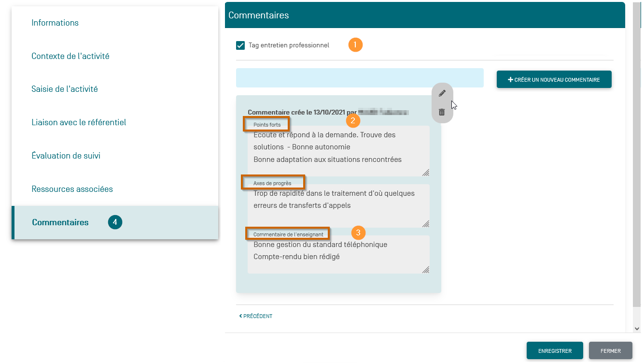Select Liaison avec le référentiel

tap(79, 122)
